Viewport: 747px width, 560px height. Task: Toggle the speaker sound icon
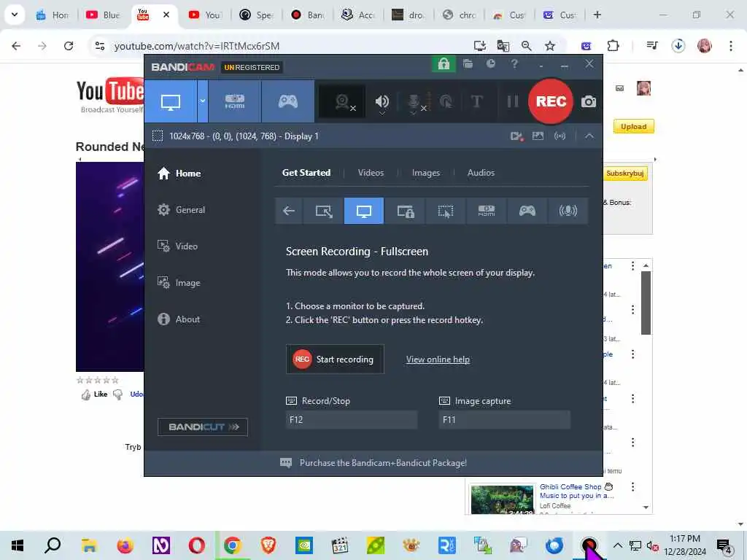[382, 101]
